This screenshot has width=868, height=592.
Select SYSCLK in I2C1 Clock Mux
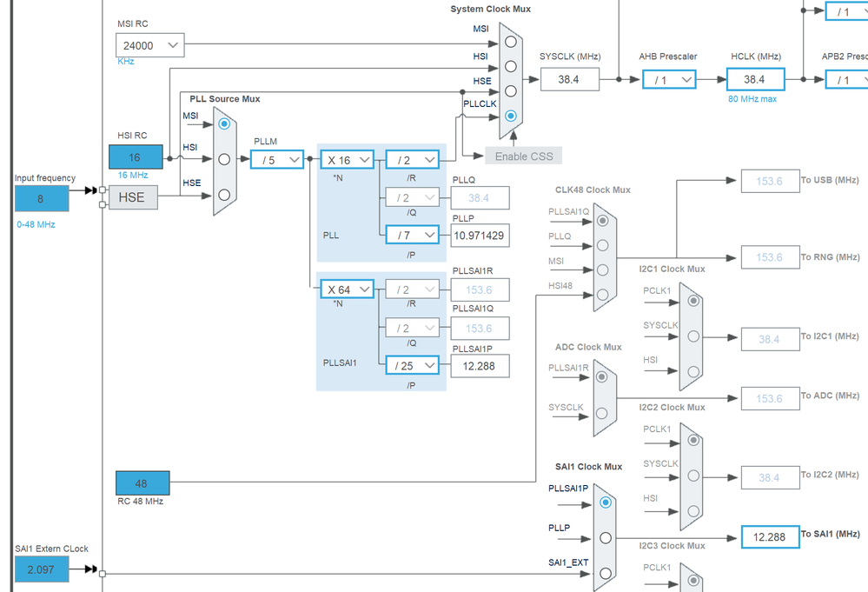pyautogui.click(x=693, y=336)
